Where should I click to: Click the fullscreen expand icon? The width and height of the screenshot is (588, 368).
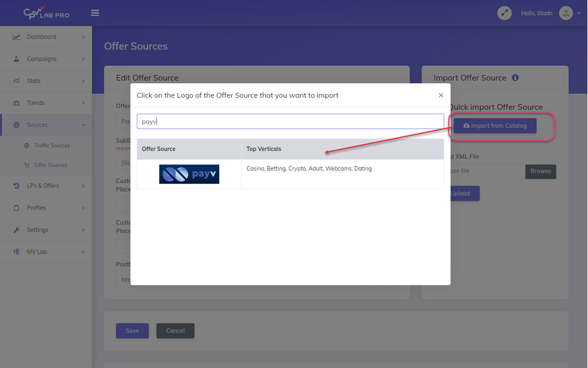click(x=505, y=13)
